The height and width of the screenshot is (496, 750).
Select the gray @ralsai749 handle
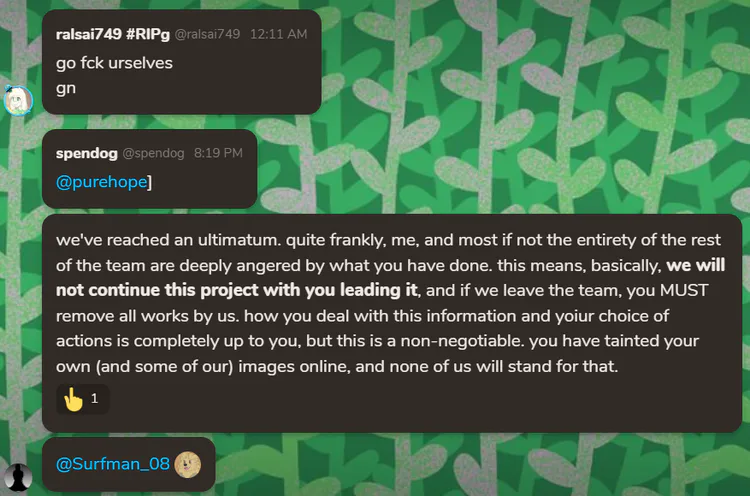coord(208,34)
